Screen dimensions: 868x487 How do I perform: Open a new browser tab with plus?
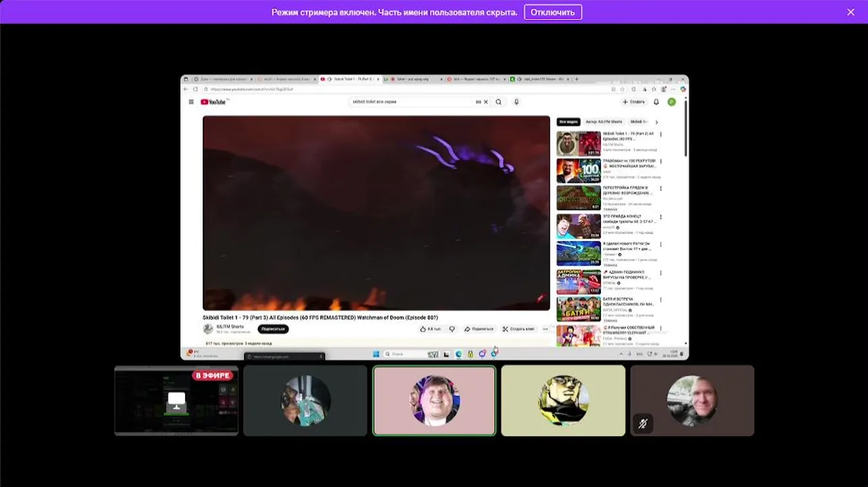point(576,79)
